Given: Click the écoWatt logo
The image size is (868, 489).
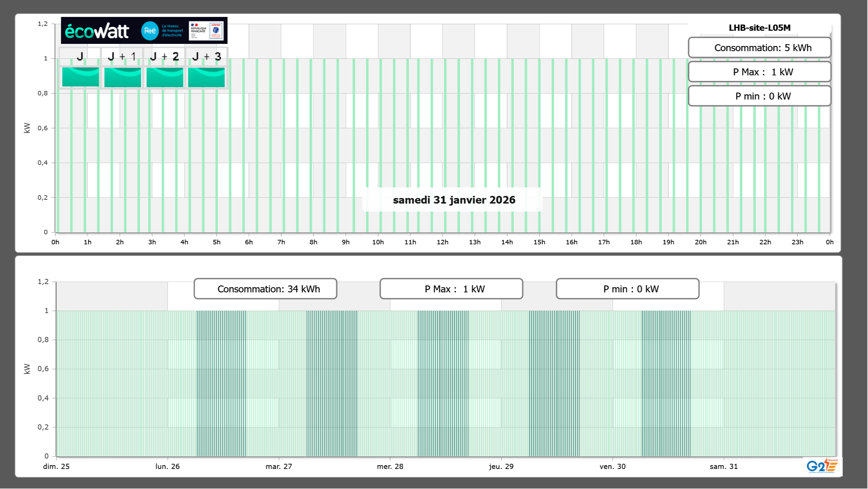Looking at the screenshot, I should point(97,31).
